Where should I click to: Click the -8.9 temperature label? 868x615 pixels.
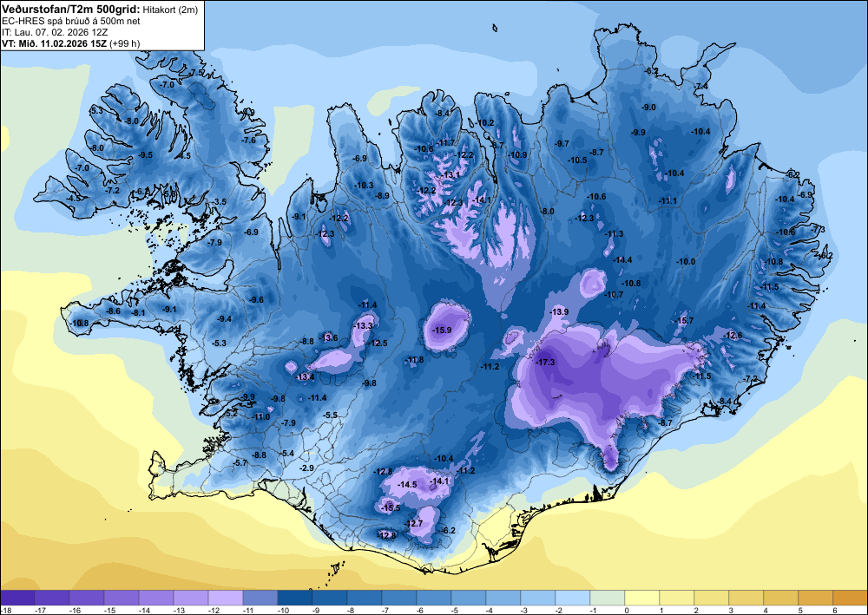(382, 195)
